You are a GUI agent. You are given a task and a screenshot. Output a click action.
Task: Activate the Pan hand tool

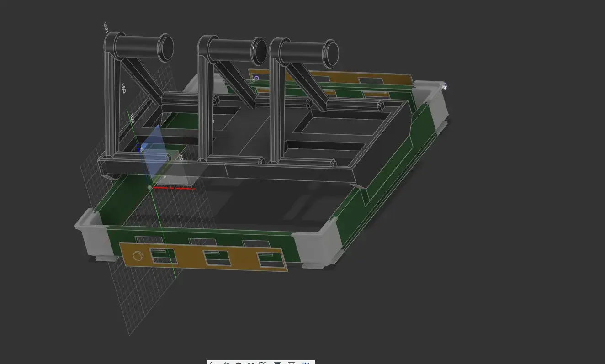[x=238, y=363]
